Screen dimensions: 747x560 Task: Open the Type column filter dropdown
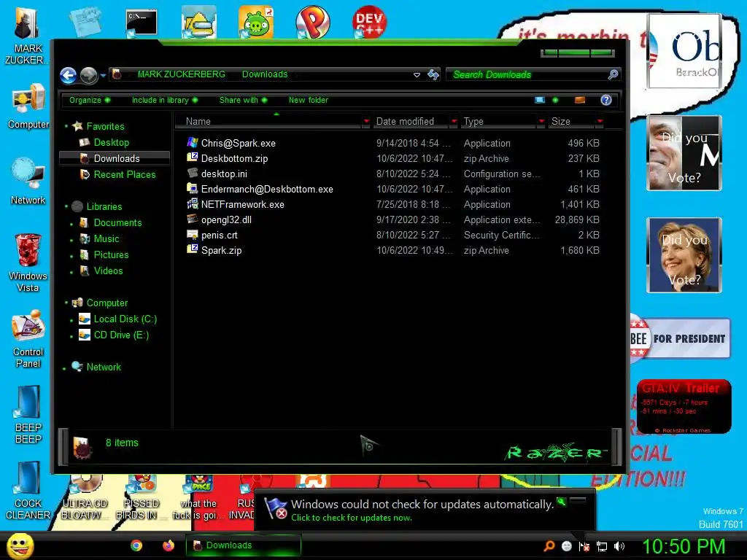click(541, 122)
